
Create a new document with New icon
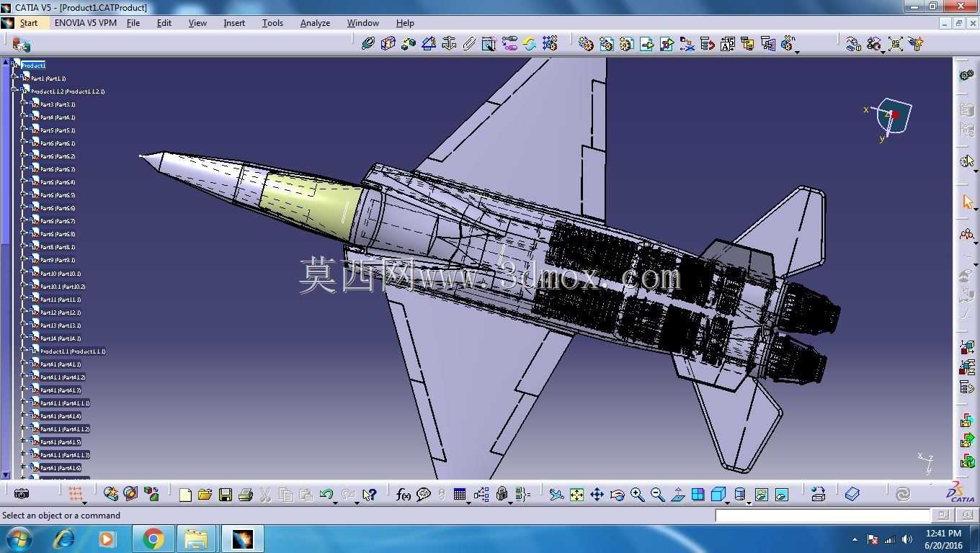click(185, 495)
